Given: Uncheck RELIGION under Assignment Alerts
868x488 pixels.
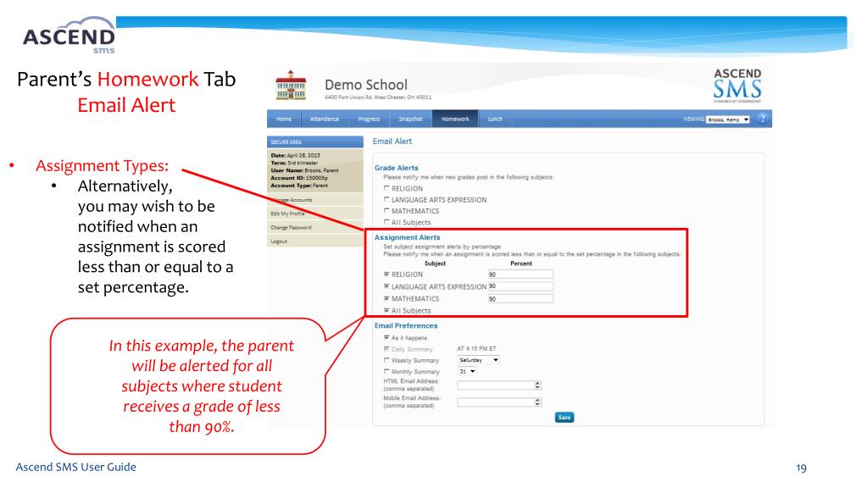Looking at the screenshot, I should pos(387,274).
